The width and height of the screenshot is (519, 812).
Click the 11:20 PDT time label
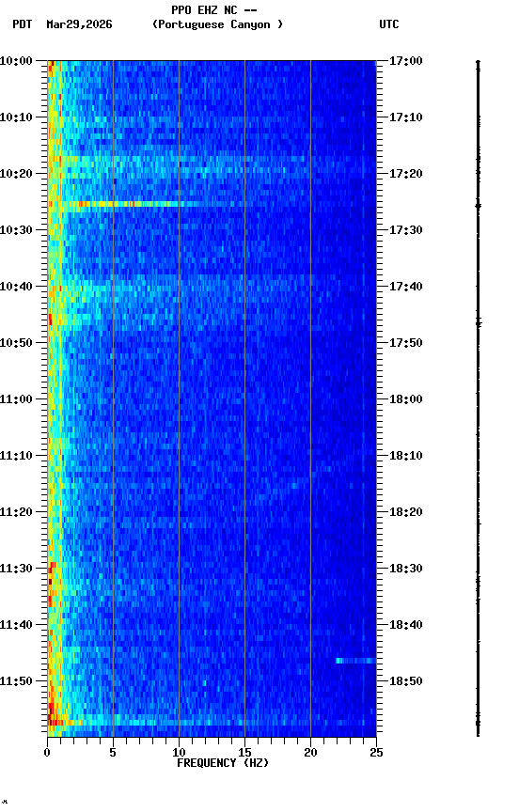click(x=16, y=513)
